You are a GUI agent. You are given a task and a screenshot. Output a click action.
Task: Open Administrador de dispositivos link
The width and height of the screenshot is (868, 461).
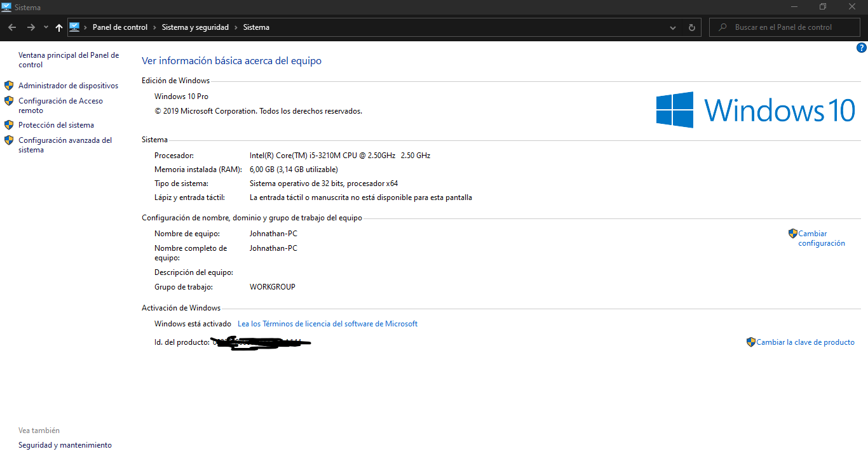point(69,86)
